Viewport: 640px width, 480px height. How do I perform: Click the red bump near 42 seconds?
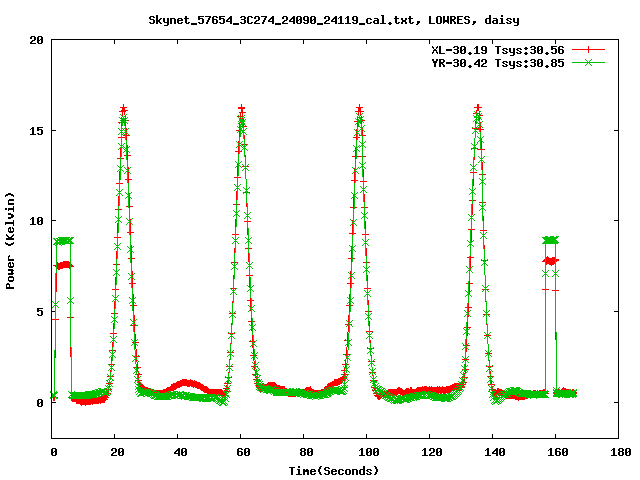(186, 384)
